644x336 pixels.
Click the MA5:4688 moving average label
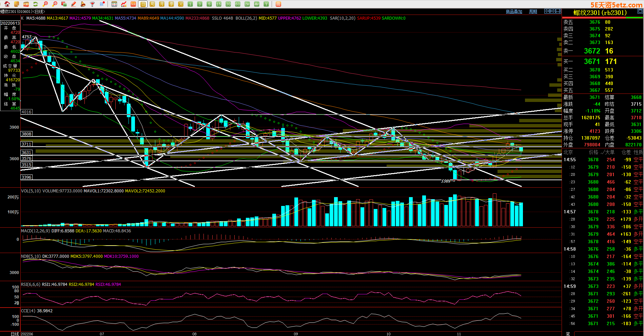(x=36, y=18)
